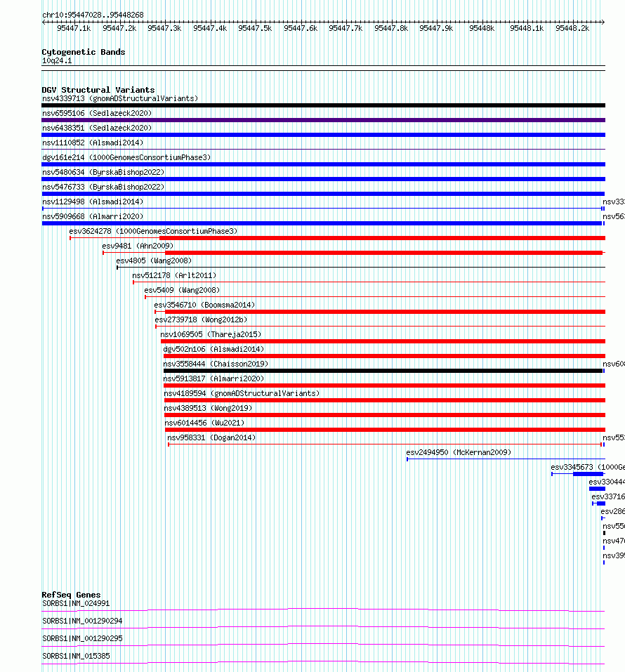Open variant esv3546710 (Boomsma2014)
625x672 pixels.
[204, 305]
